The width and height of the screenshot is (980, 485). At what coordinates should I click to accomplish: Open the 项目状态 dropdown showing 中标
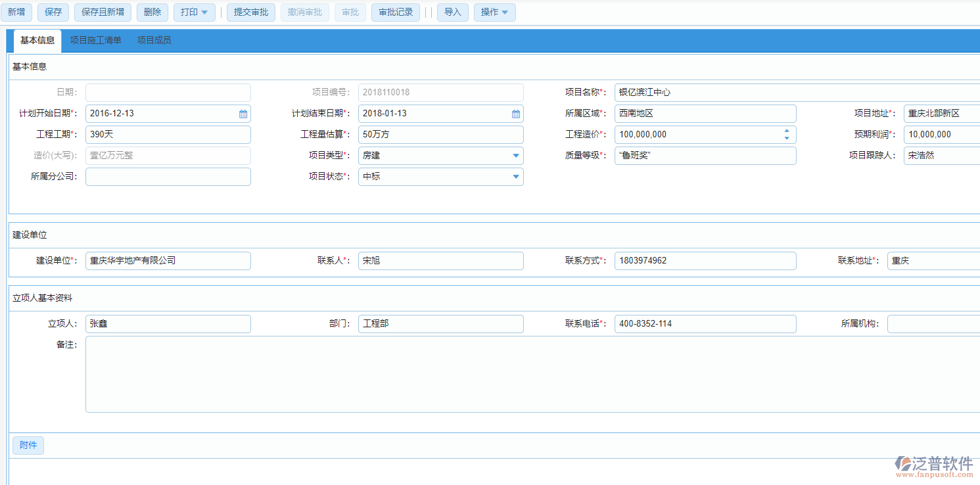515,176
